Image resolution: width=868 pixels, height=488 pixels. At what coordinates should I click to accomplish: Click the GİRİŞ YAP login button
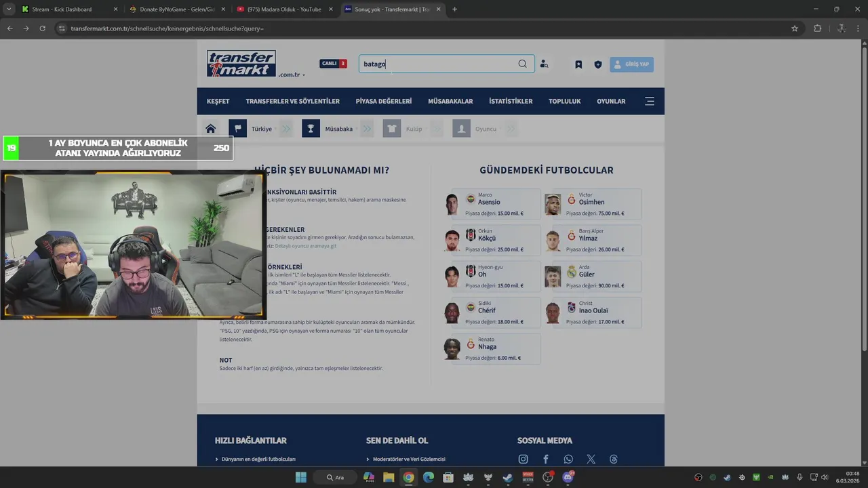pyautogui.click(x=631, y=64)
